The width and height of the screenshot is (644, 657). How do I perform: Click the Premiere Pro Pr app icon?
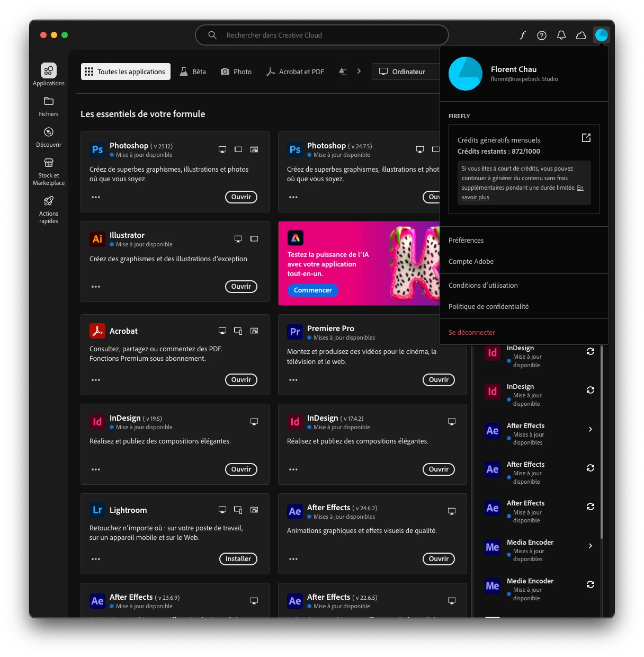(x=295, y=332)
